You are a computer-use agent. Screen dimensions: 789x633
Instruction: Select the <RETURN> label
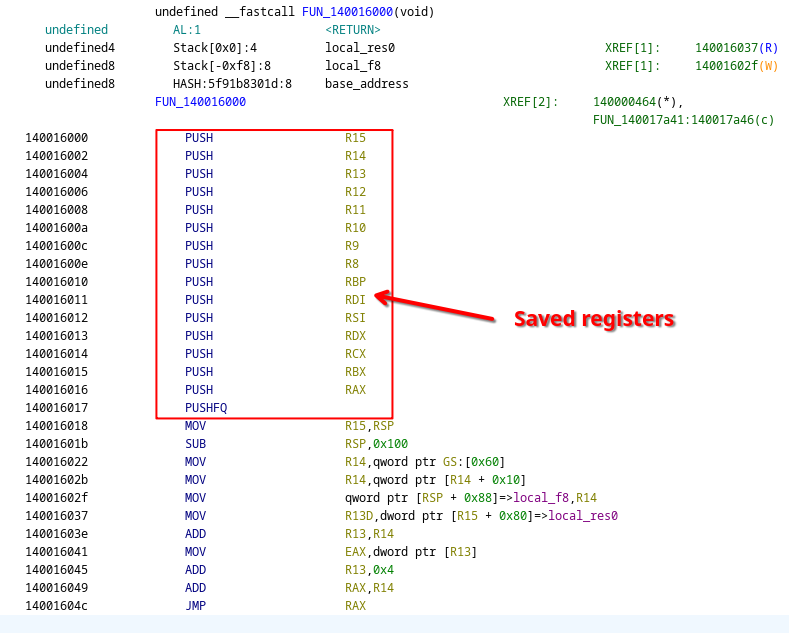pyautogui.click(x=353, y=30)
